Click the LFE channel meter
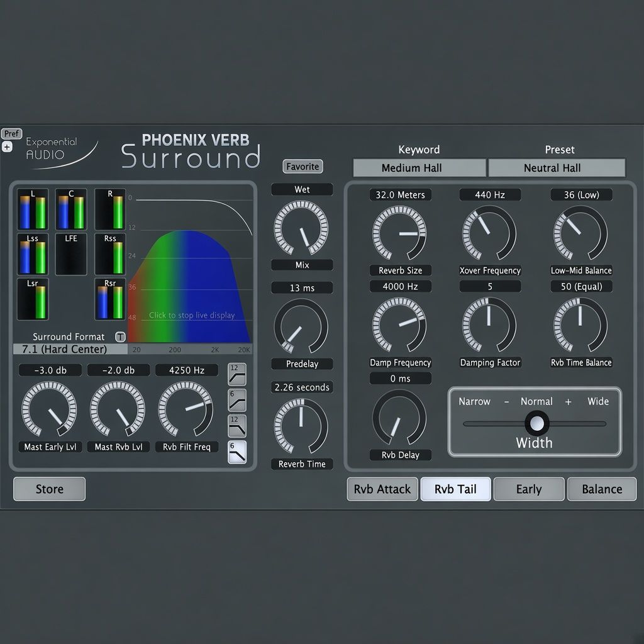The image size is (644, 644). point(71,254)
